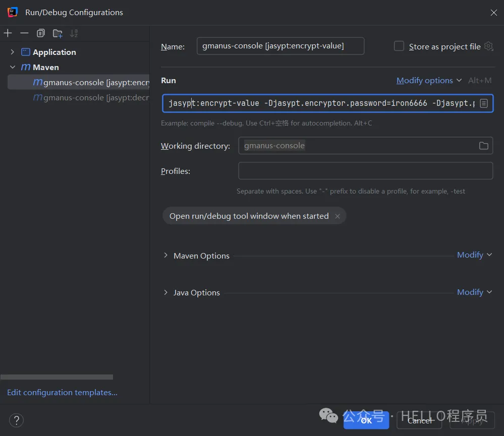Image resolution: width=504 pixels, height=436 pixels.
Task: Browse for the working directory folder
Action: coord(483,146)
